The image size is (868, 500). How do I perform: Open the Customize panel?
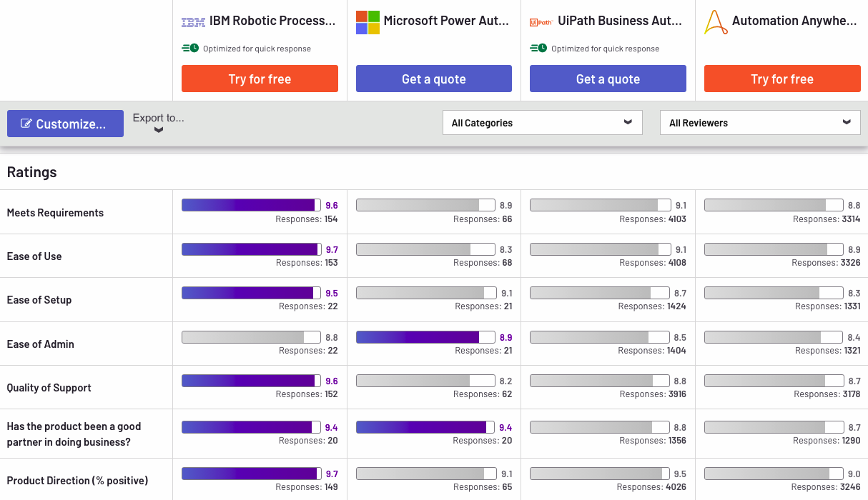(65, 123)
